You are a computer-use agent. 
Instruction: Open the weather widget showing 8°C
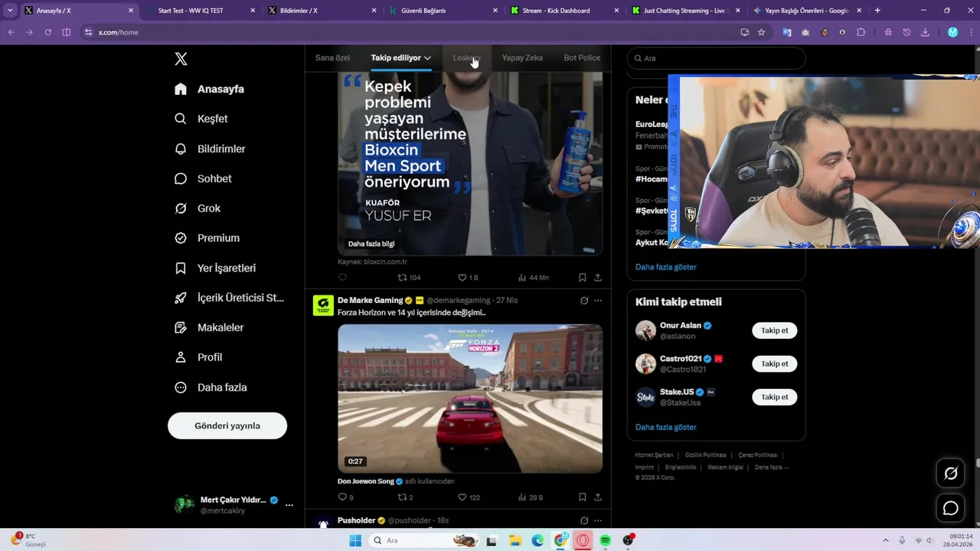pos(29,540)
